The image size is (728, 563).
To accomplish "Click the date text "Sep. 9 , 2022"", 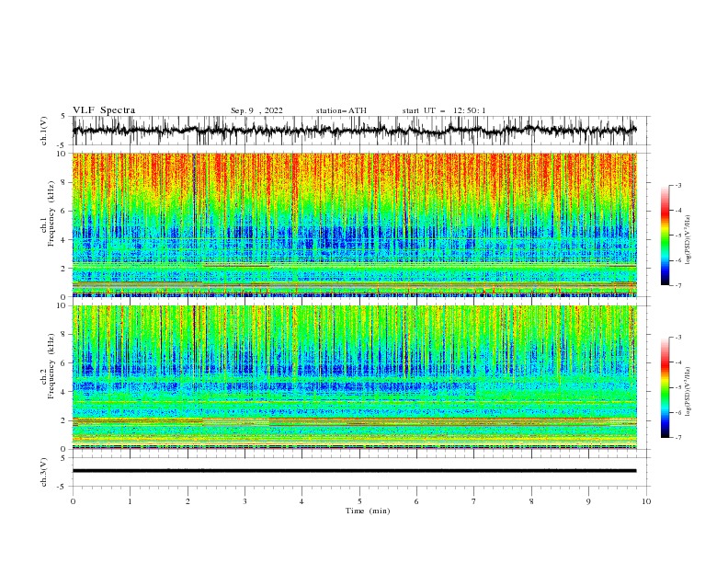I will pos(256,110).
